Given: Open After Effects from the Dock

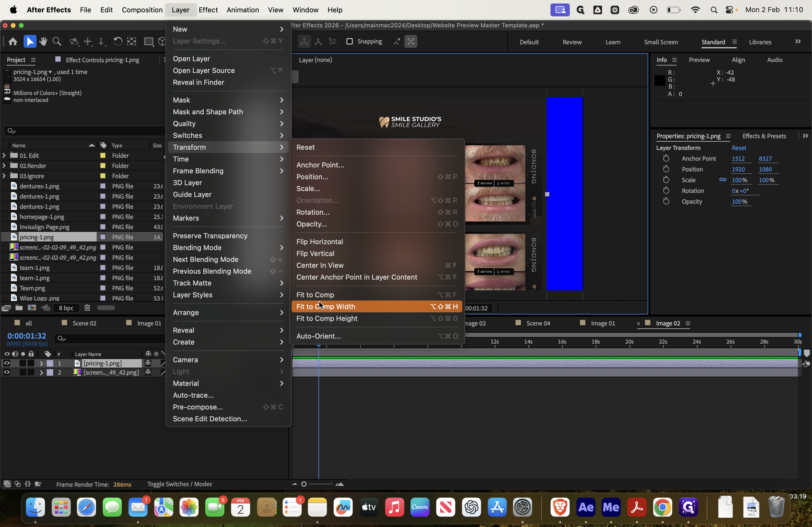Looking at the screenshot, I should coord(585,507).
